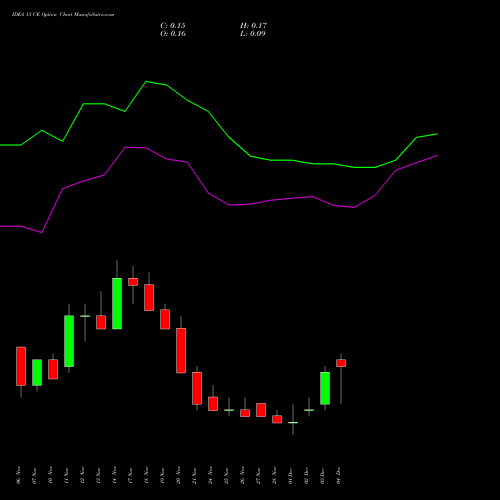This screenshot has width=500, height=500.
Task: Click the '14 Nov' date axis label
Action: coord(114,475)
